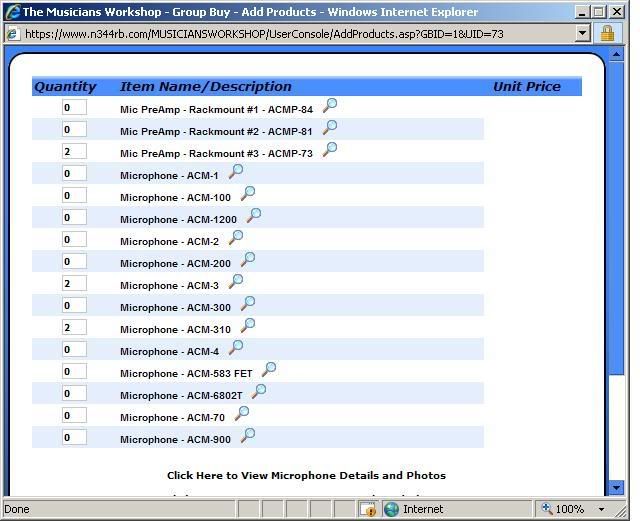Click the Unit Price column header

(527, 87)
